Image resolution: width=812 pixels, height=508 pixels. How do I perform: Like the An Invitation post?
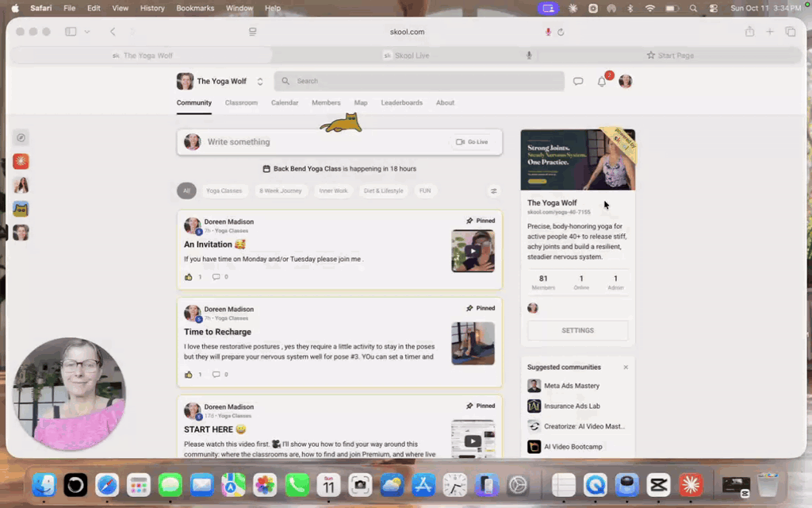(189, 277)
